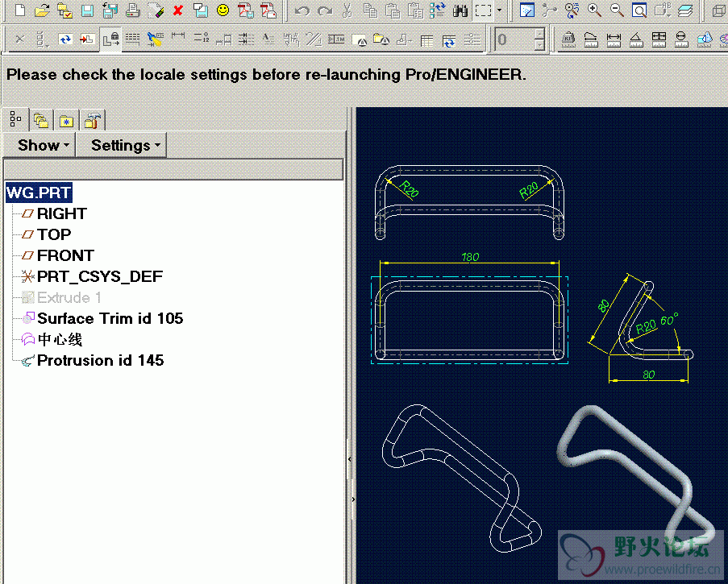Click the dashed rectangle selection icon
The width and height of the screenshot is (728, 584).
pos(484,10)
